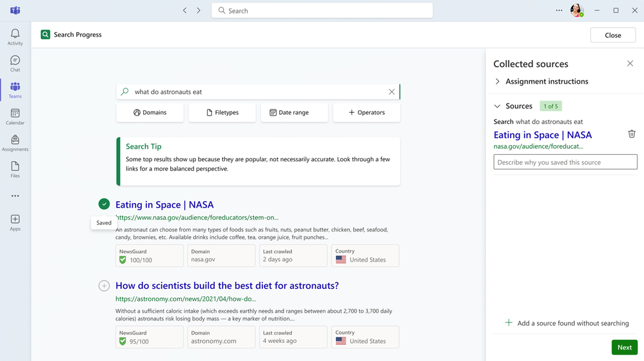Unsave the Eating in Space result
644x361 pixels.
[x=104, y=204]
